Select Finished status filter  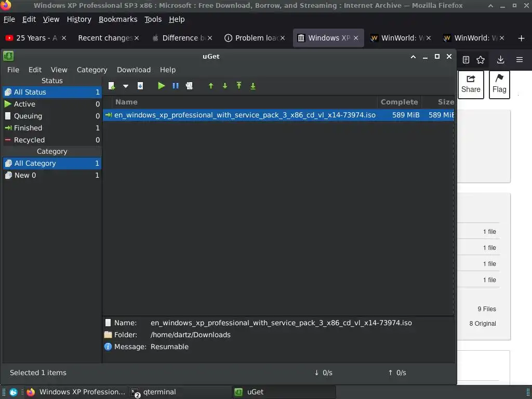point(52,128)
